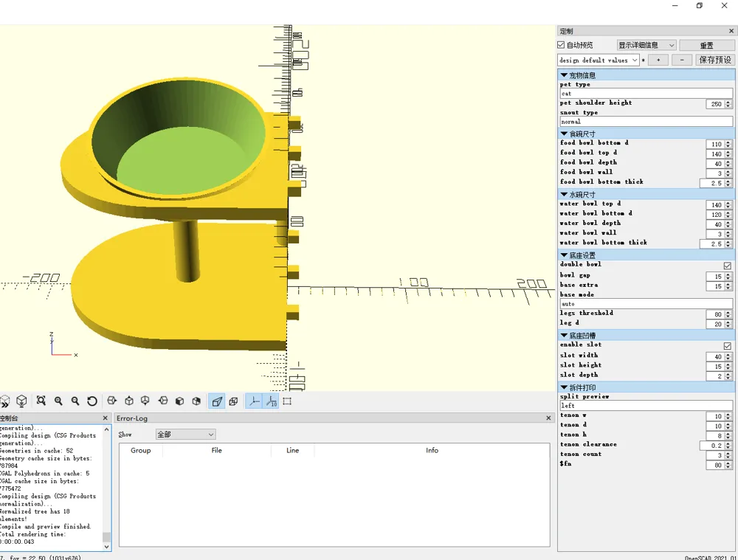Toggle the Show Axes icon

click(254, 401)
